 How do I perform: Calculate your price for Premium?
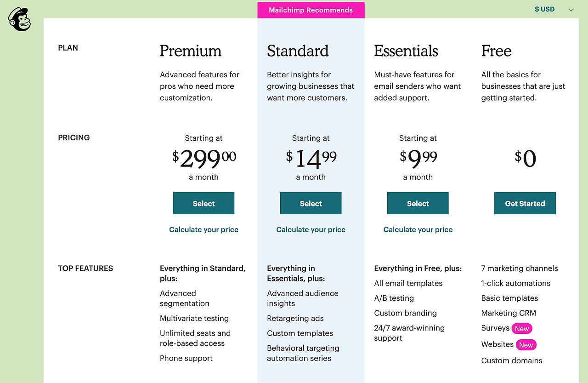(204, 229)
